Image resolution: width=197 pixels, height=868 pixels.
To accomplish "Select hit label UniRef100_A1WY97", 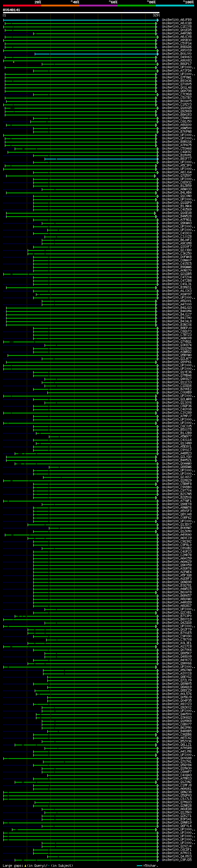I will click(x=177, y=294).
